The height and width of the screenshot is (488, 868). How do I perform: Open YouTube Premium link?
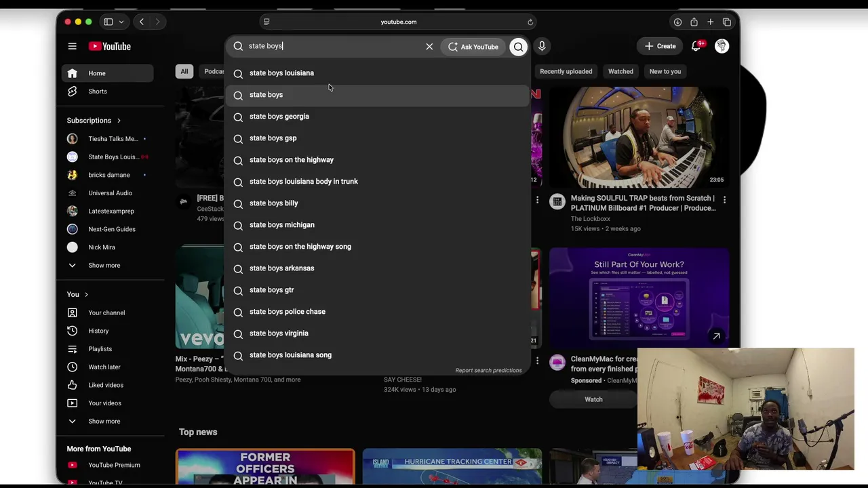pos(107,465)
